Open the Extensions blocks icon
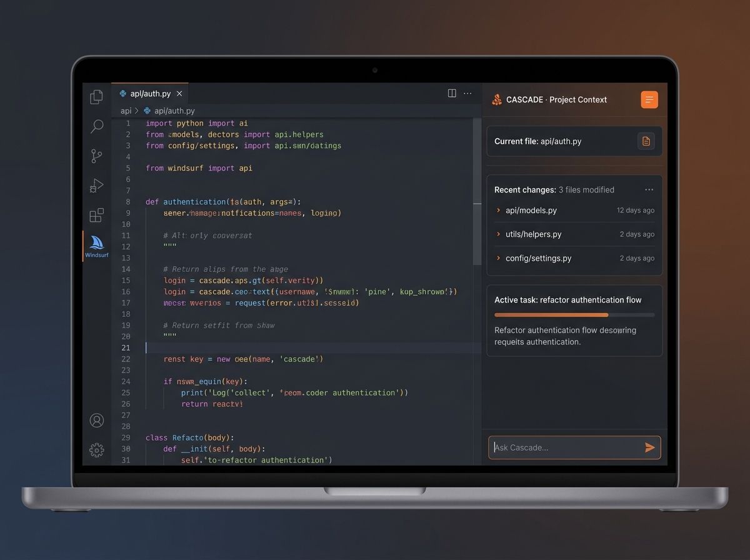The height and width of the screenshot is (560, 750). click(x=96, y=216)
